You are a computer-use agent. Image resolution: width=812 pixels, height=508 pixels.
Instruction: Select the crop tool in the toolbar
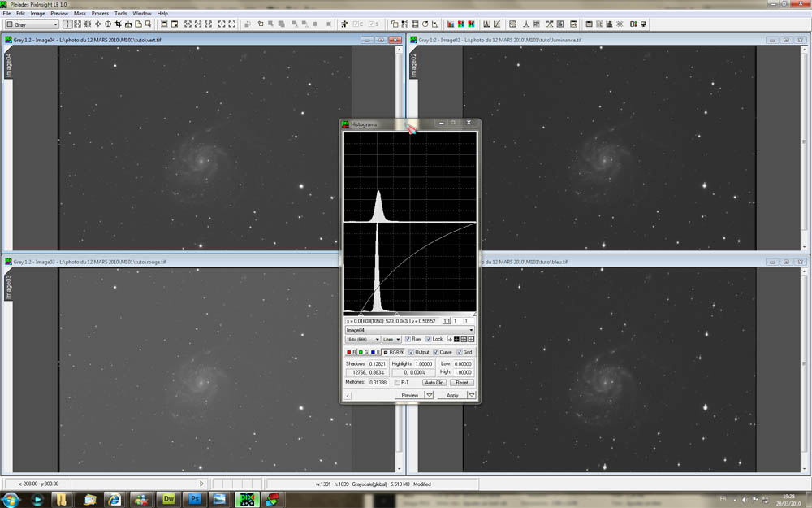pos(119,24)
